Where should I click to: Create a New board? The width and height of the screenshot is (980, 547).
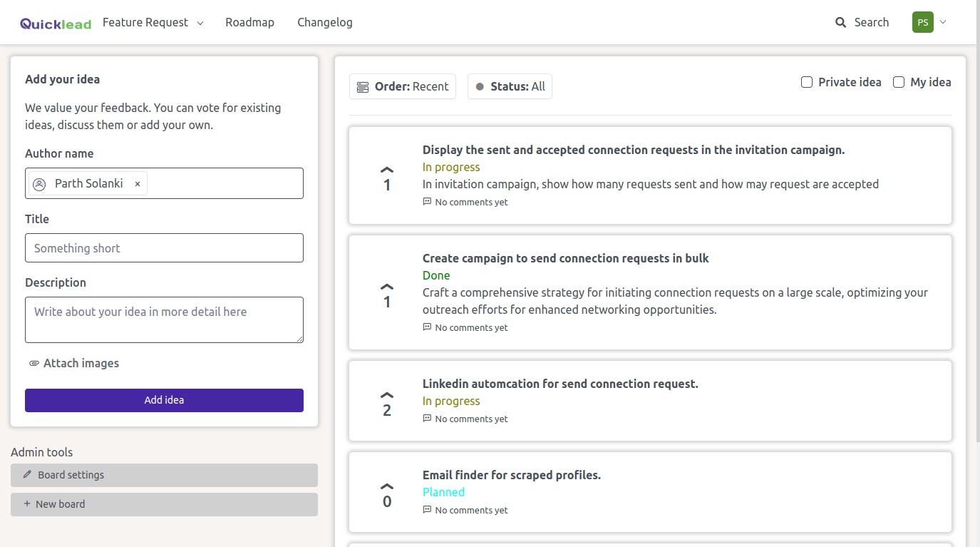pos(164,504)
